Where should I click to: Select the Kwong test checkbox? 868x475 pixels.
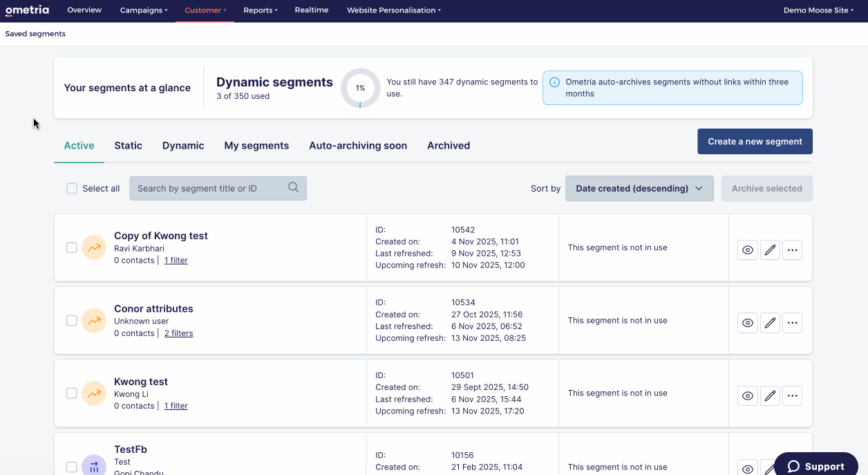[71, 393]
